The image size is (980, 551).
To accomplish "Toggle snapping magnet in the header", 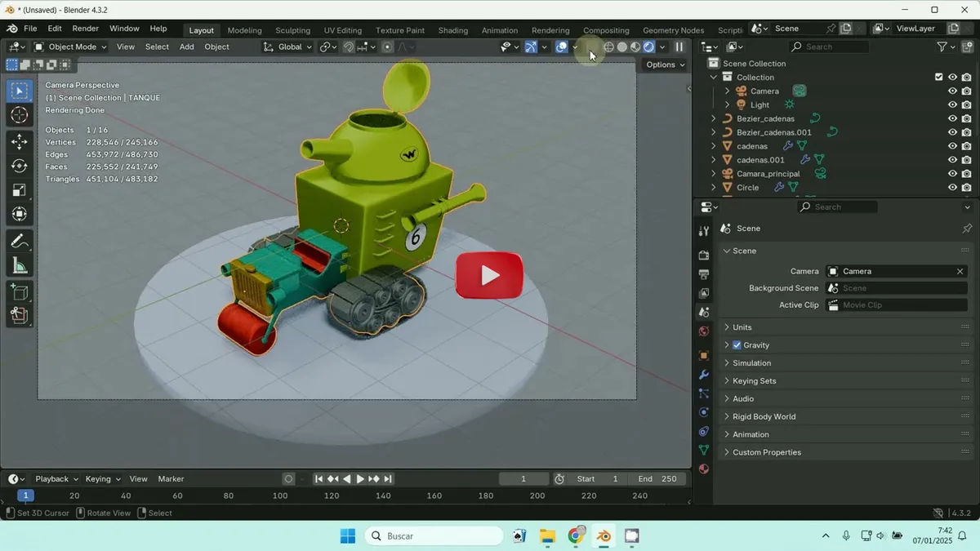I will pos(349,47).
